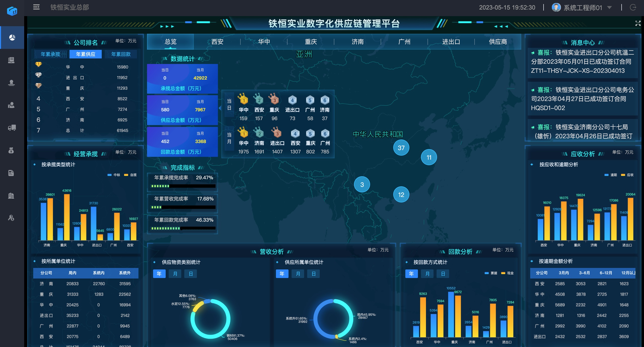Screen dimensions: 644x347
Task: Open the customer person sidebar icon
Action: pyautogui.click(x=11, y=105)
